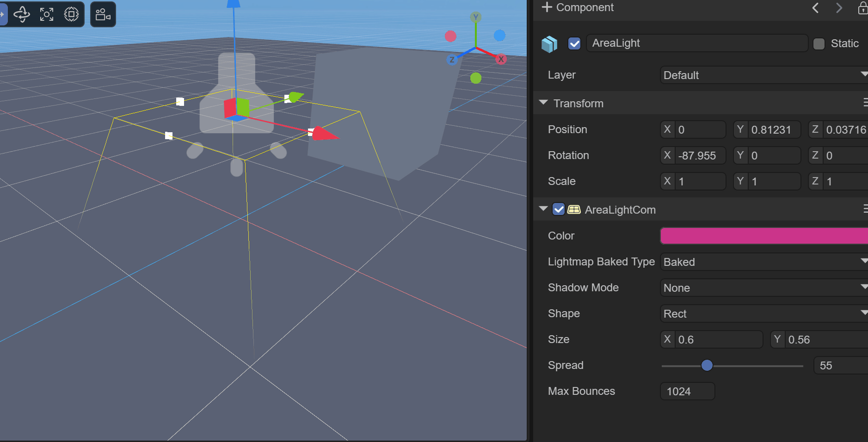Click the blue cube node icon
Screen dimensions: 868x442
click(x=549, y=44)
